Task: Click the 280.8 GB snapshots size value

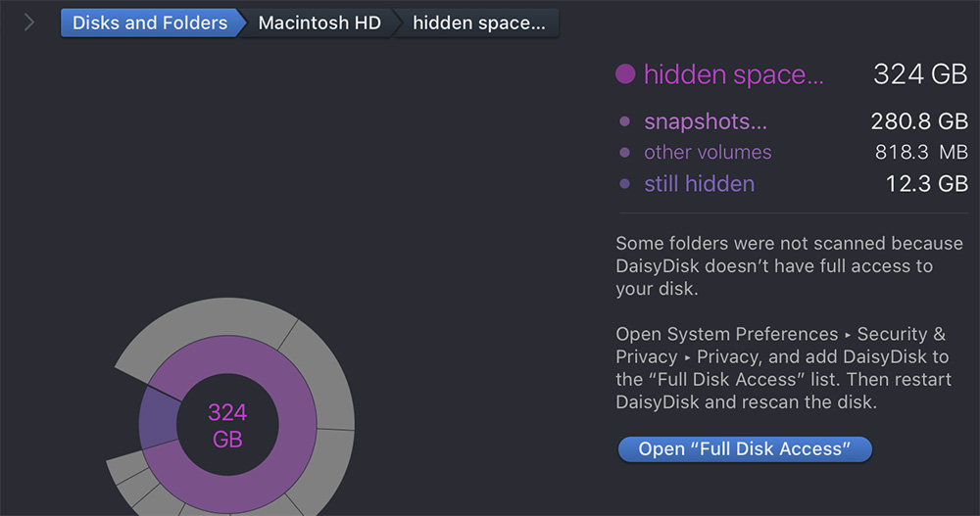Action: click(918, 121)
